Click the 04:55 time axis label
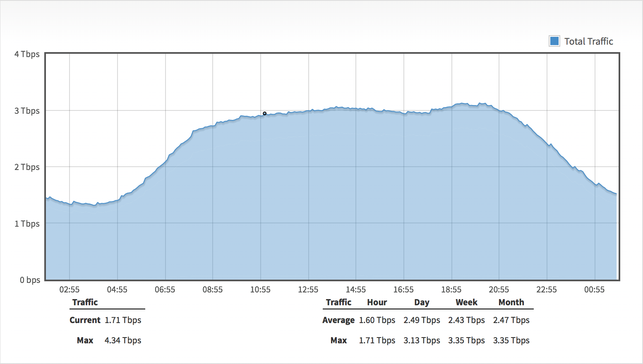643x364 pixels. (117, 290)
